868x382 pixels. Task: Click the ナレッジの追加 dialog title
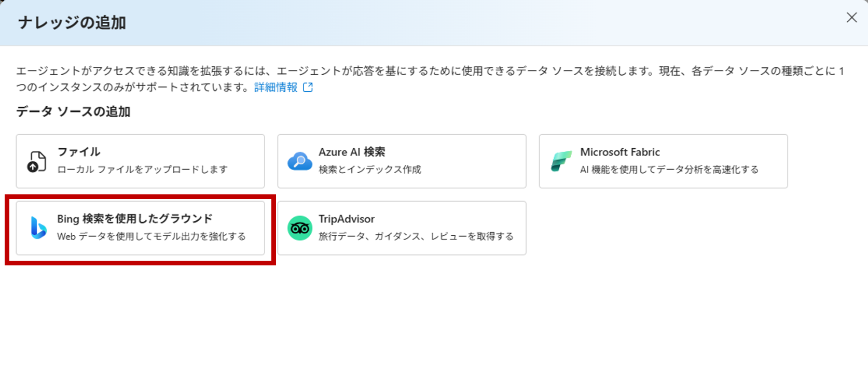pos(72,23)
